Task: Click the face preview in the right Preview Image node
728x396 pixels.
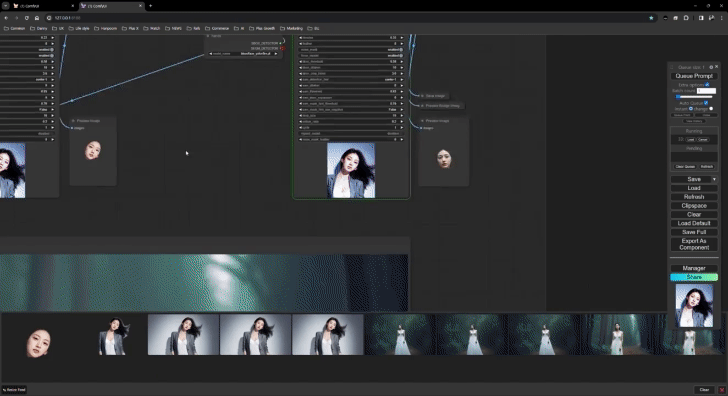Action: 444,159
